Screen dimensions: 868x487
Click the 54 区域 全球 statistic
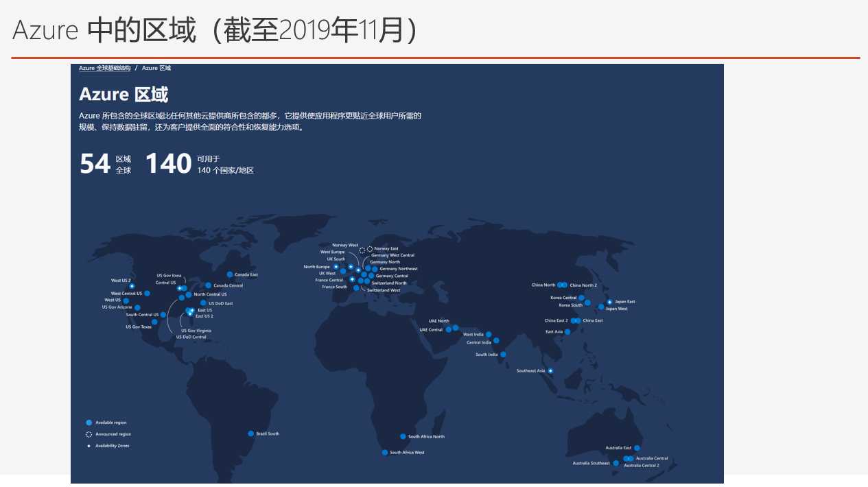(x=106, y=164)
